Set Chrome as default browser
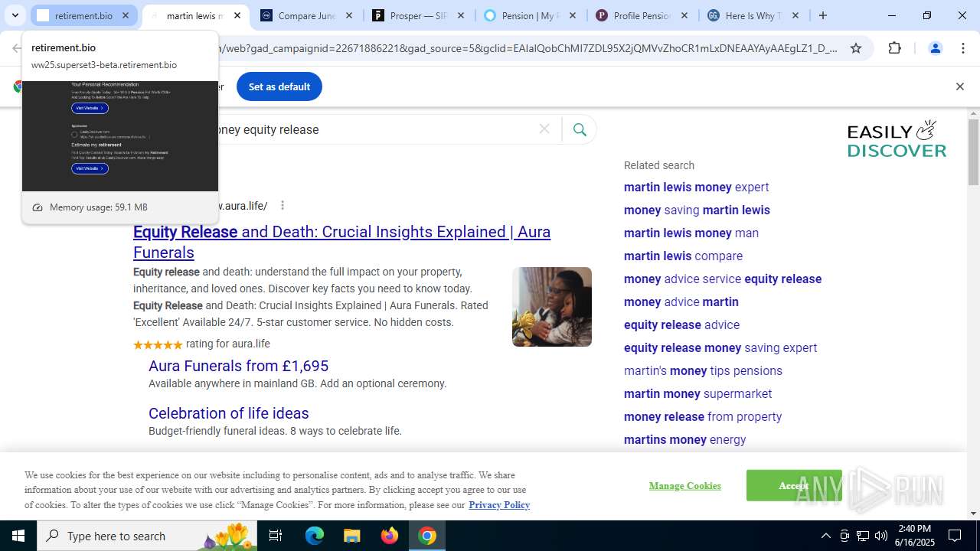This screenshot has height=551, width=980. (x=279, y=86)
